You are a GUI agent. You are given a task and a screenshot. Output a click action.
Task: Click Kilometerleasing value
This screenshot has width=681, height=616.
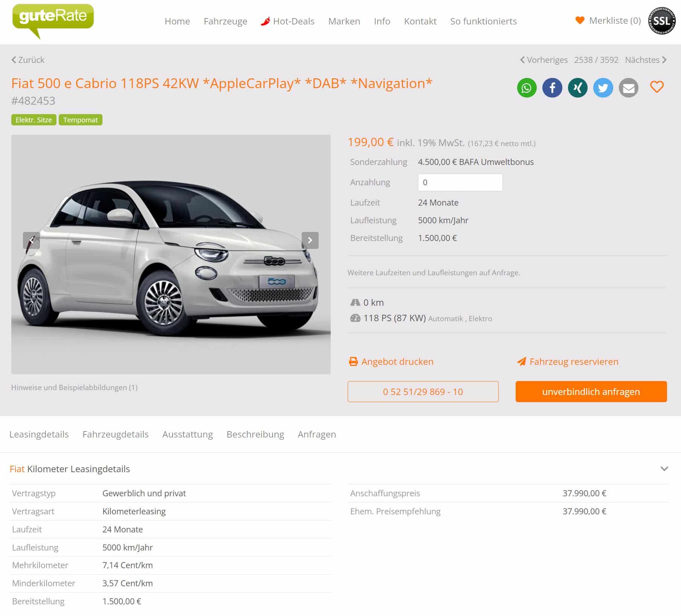tap(134, 511)
